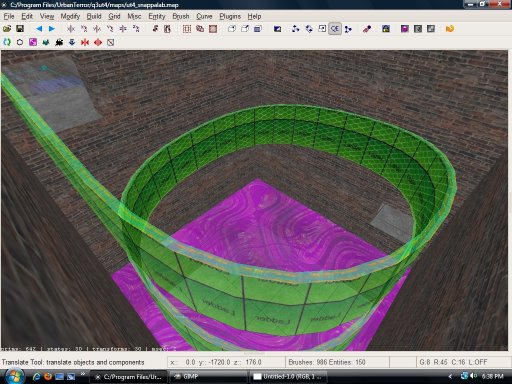Open the Brush menu
The image size is (512, 384).
click(181, 16)
